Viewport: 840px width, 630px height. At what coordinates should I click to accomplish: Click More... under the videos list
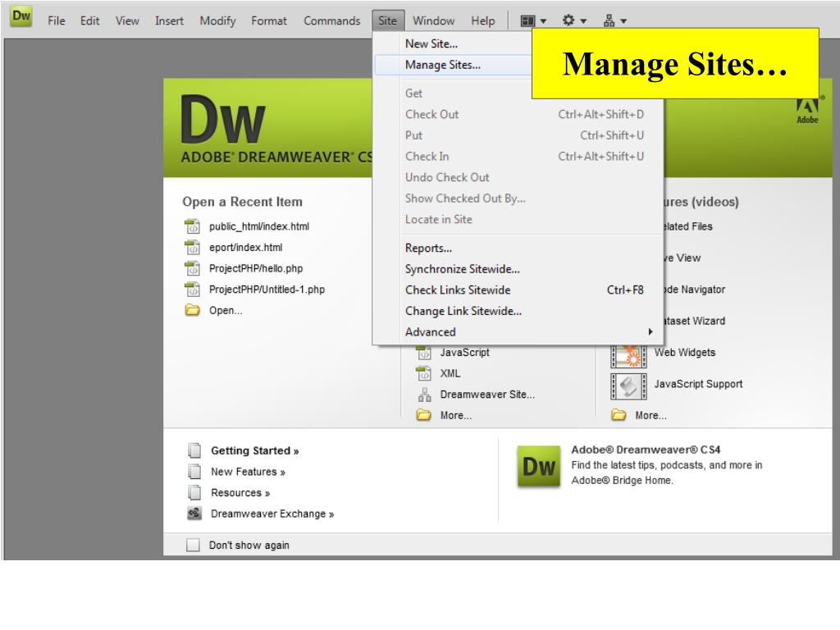point(651,415)
